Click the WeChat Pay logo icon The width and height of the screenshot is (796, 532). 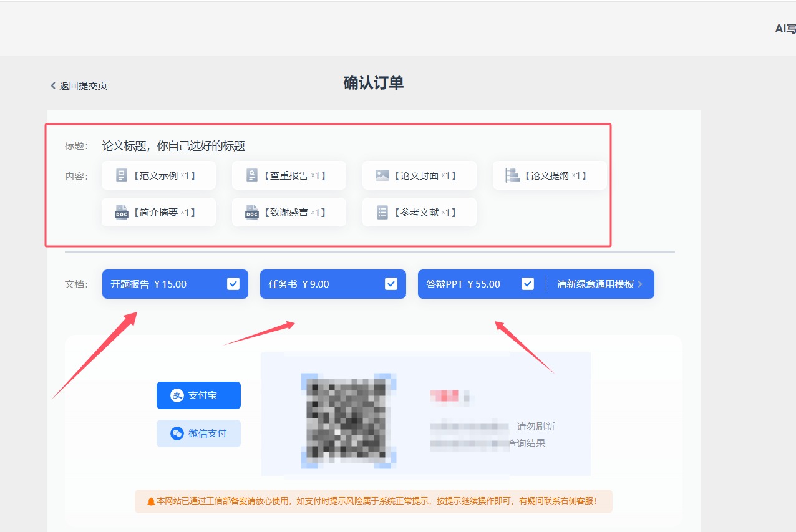(x=177, y=433)
